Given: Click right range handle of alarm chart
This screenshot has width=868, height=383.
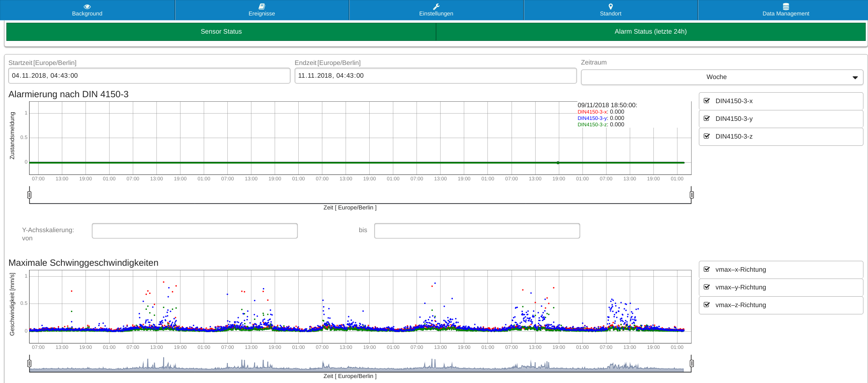Looking at the screenshot, I should [692, 195].
